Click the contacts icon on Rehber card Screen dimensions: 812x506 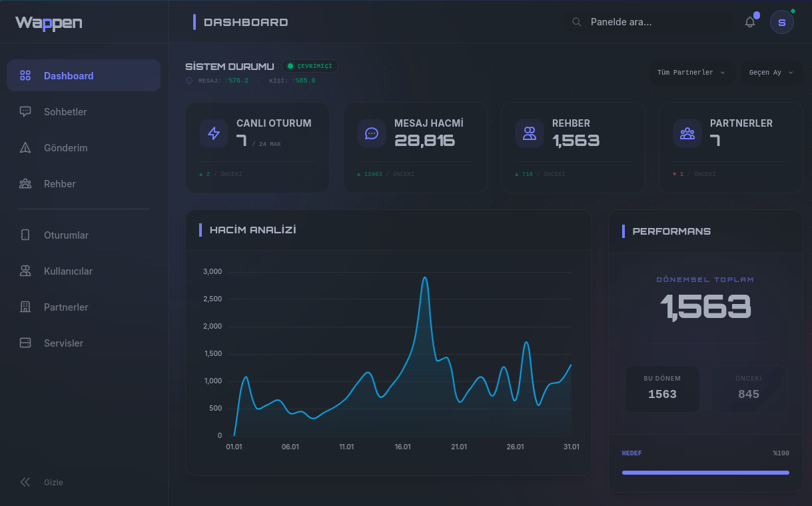(530, 133)
